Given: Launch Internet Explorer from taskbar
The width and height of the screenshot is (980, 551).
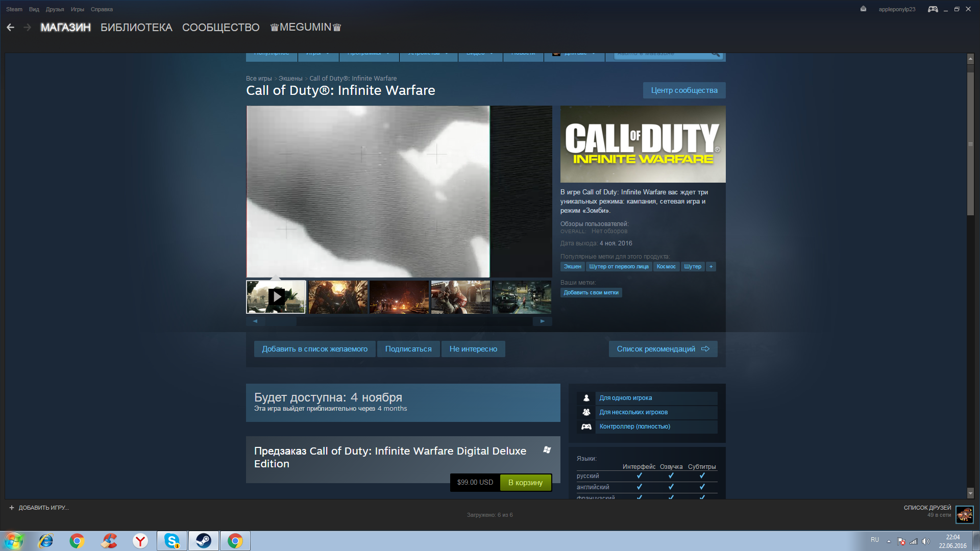Looking at the screenshot, I should click(46, 541).
